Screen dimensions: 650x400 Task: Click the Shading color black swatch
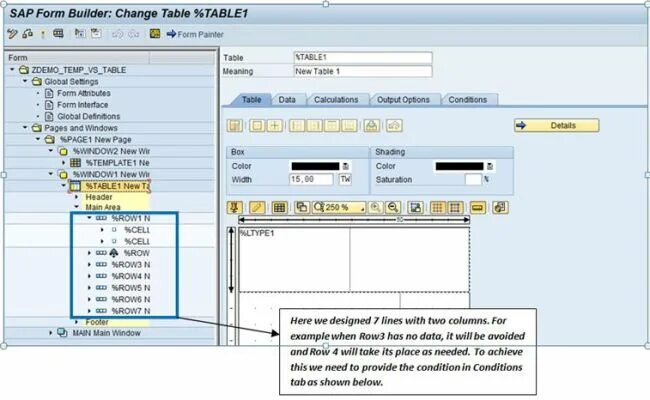click(x=459, y=166)
